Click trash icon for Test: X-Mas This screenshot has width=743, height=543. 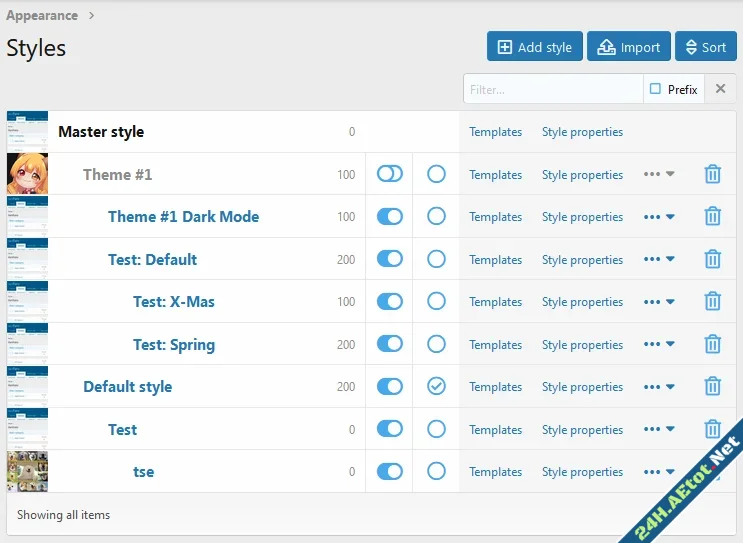(712, 302)
